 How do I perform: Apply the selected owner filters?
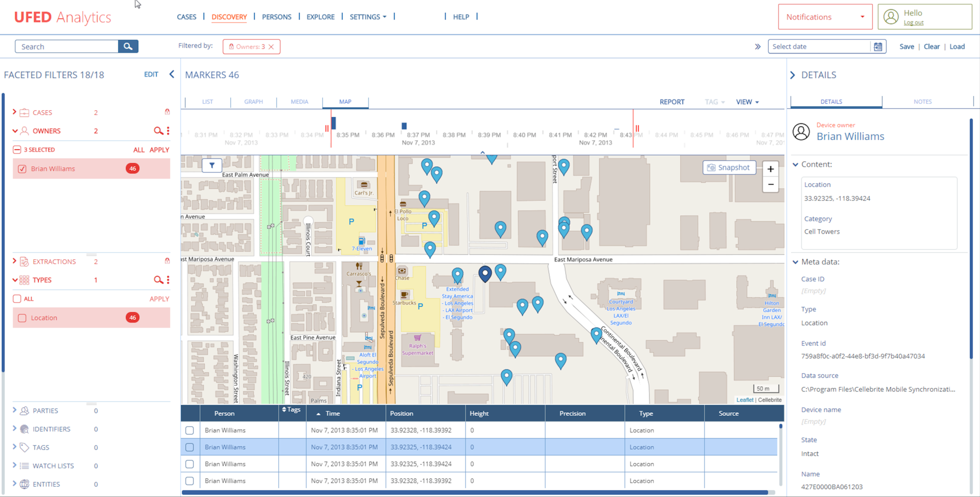pos(160,150)
